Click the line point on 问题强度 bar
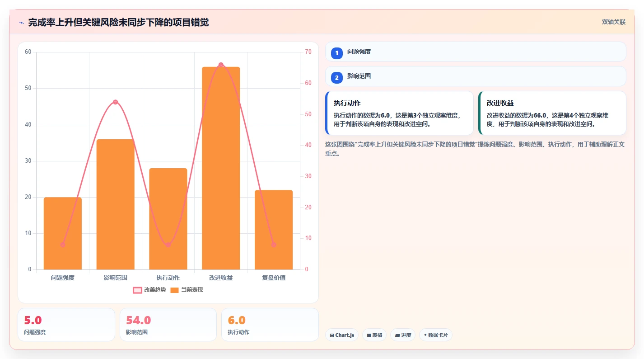 63,245
